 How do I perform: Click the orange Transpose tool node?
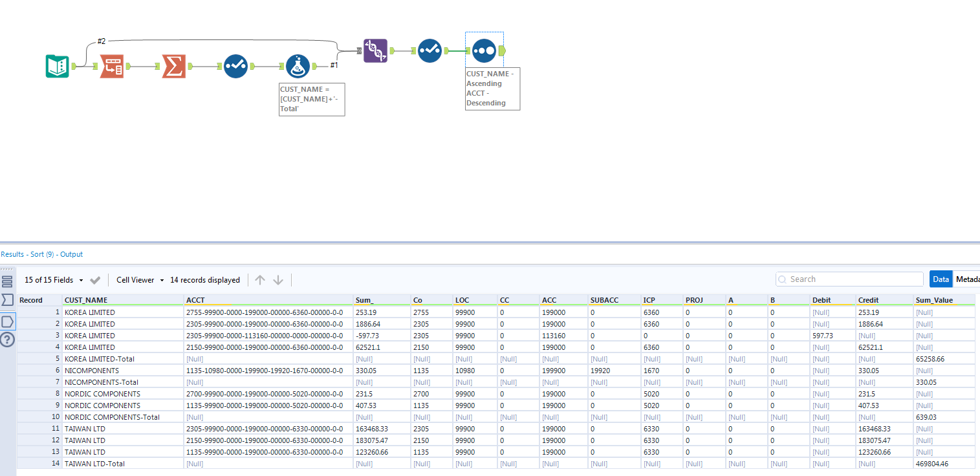[111, 66]
